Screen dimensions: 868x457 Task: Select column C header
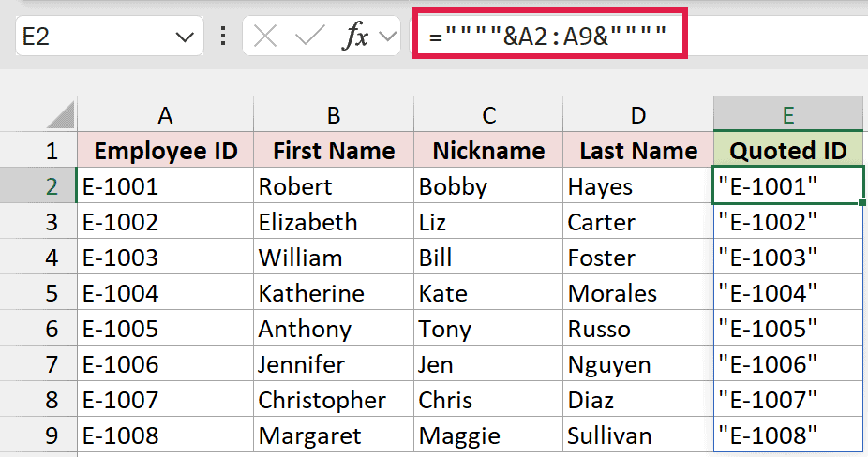[488, 114]
